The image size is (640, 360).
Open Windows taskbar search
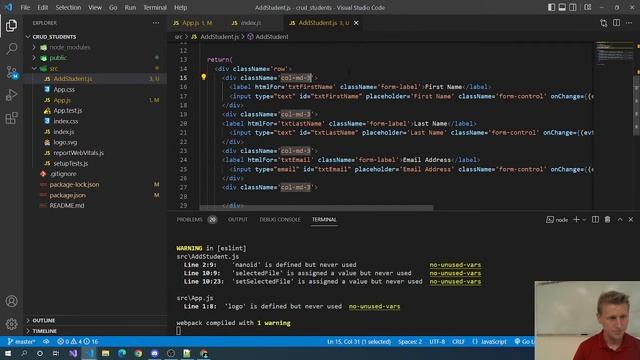pyautogui.click(x=24, y=353)
